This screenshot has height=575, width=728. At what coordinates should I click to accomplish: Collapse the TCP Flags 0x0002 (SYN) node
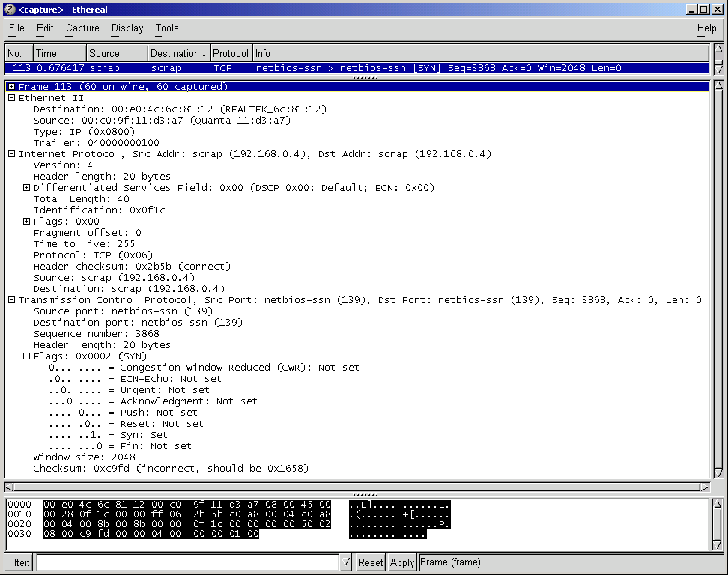[27, 356]
